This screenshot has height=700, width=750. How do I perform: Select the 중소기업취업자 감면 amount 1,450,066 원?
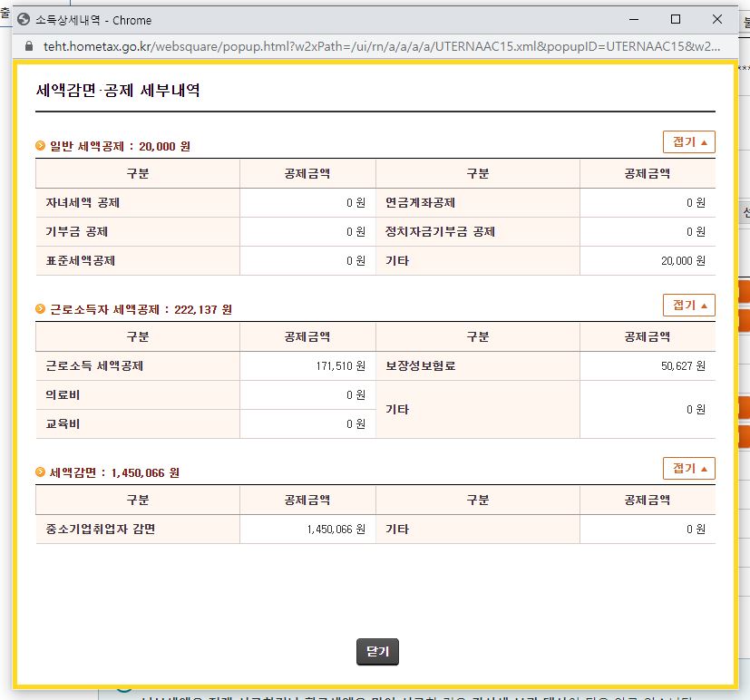tap(336, 530)
